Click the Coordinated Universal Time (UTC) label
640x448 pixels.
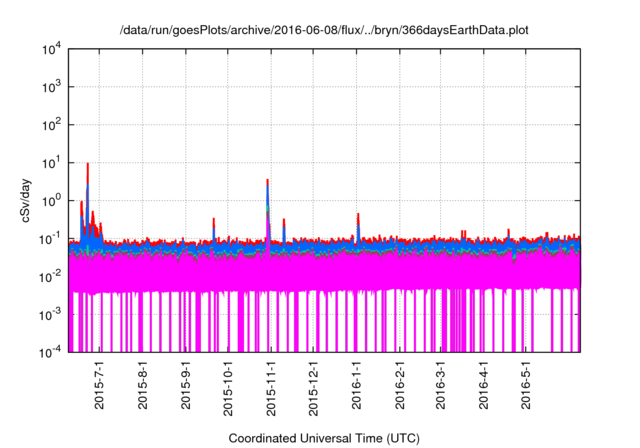click(x=324, y=438)
